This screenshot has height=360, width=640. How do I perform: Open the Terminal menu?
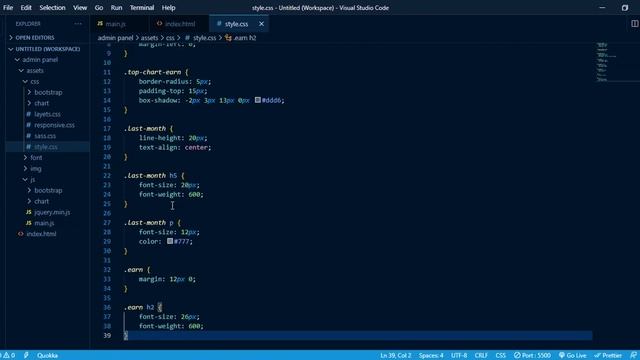pyautogui.click(x=142, y=7)
